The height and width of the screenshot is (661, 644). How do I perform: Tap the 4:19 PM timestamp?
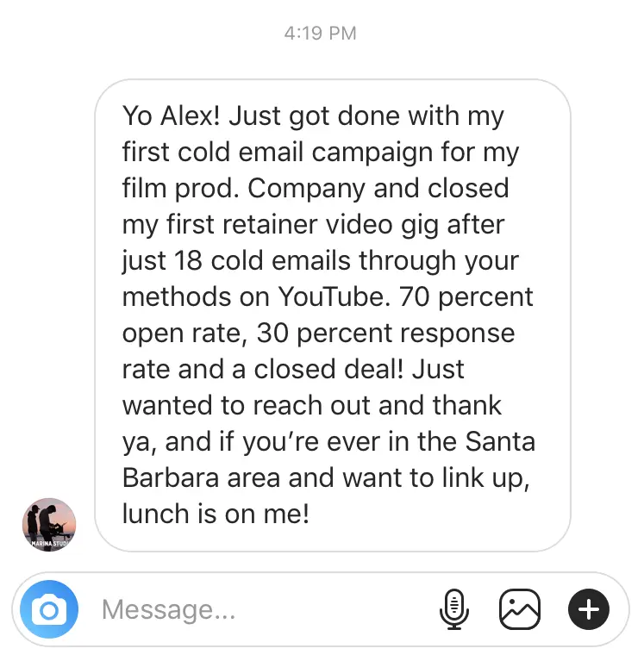coord(321,34)
